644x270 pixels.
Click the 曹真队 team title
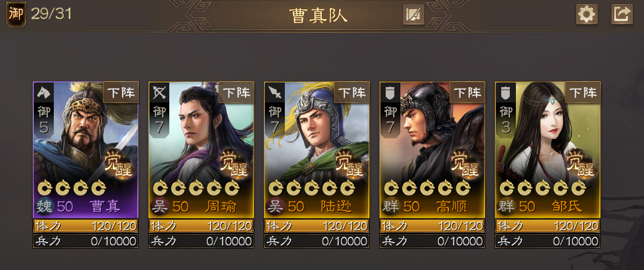coord(318,15)
